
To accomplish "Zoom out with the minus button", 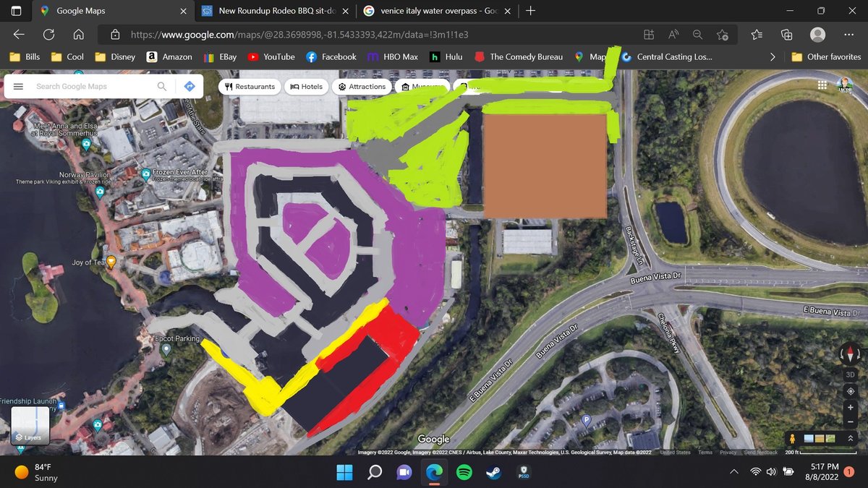I will pos(850,422).
